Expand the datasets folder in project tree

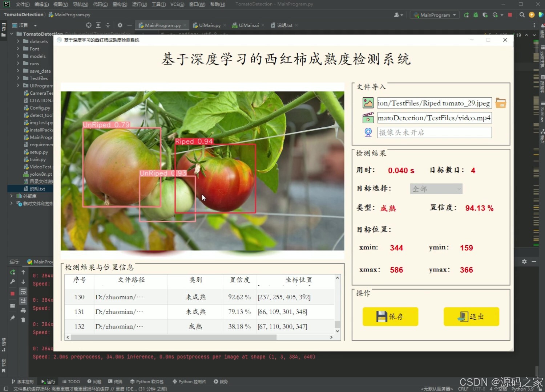tap(17, 41)
